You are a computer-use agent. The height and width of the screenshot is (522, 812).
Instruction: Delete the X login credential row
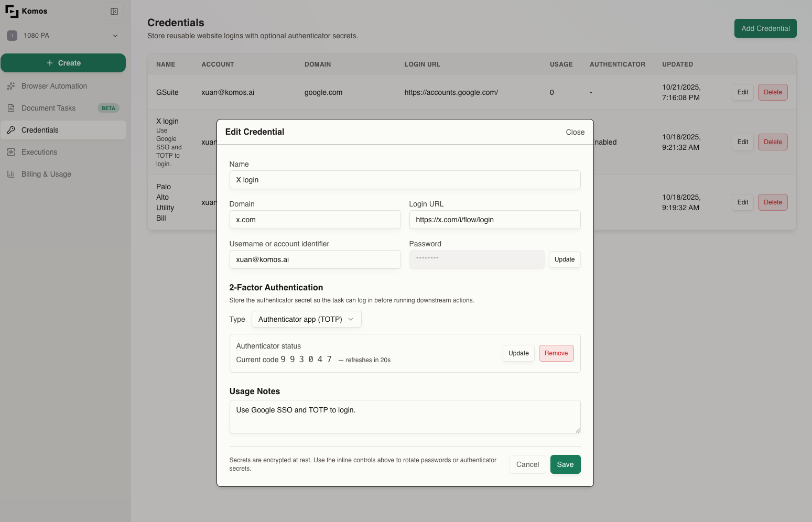click(773, 142)
